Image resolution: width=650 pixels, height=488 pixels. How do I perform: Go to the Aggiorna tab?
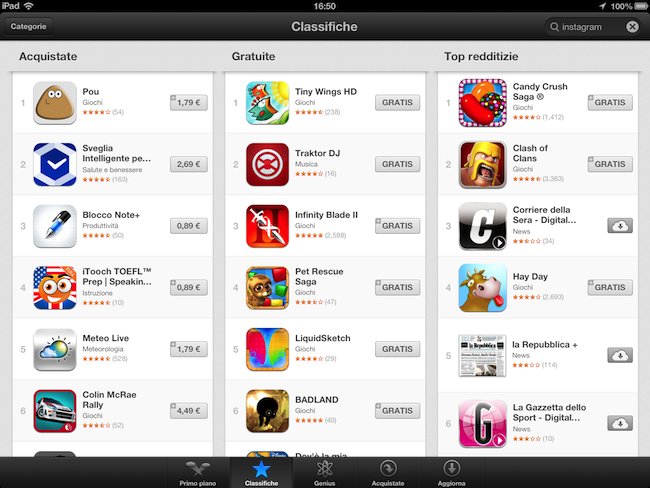click(x=451, y=473)
